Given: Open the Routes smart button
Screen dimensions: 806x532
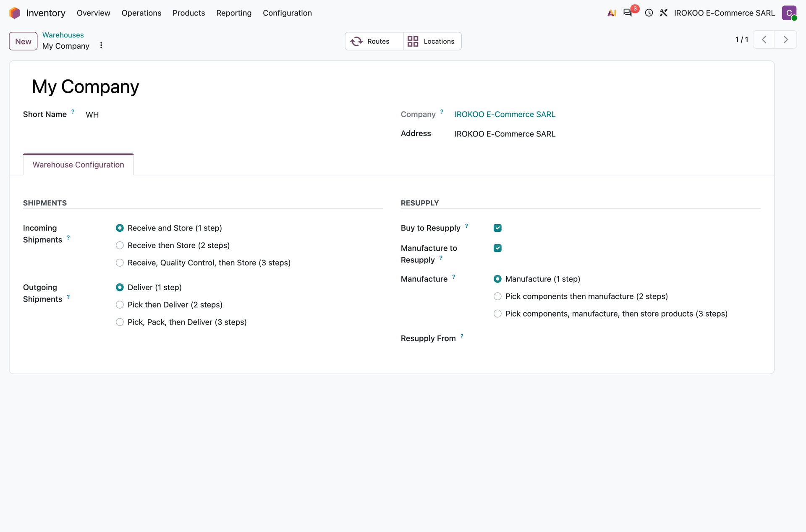Looking at the screenshot, I should (x=374, y=41).
